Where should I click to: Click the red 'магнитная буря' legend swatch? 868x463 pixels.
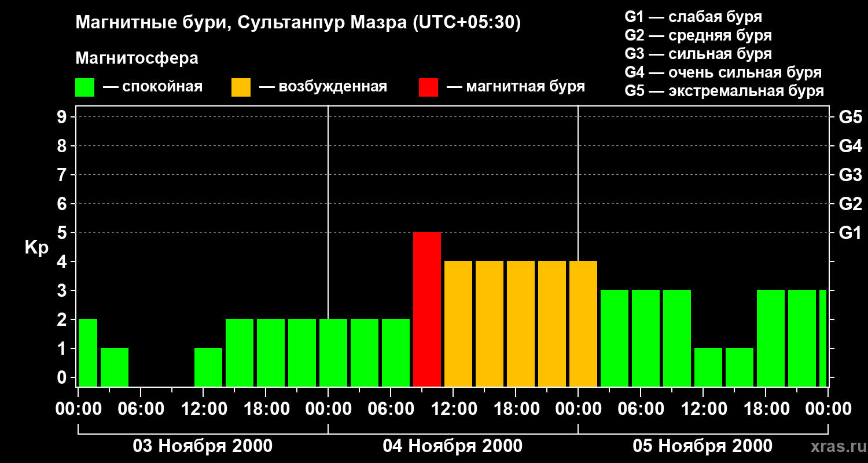tap(428, 87)
